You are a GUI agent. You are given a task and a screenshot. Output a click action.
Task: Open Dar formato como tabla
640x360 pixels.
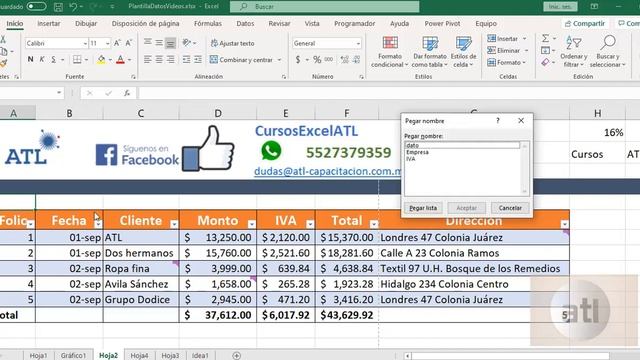pos(430,52)
